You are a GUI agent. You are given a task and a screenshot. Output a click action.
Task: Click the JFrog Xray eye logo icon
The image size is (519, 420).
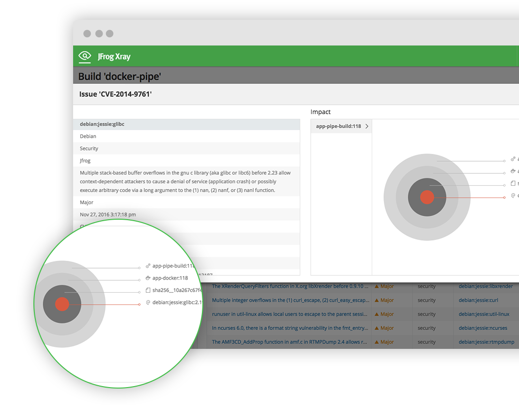pos(85,57)
